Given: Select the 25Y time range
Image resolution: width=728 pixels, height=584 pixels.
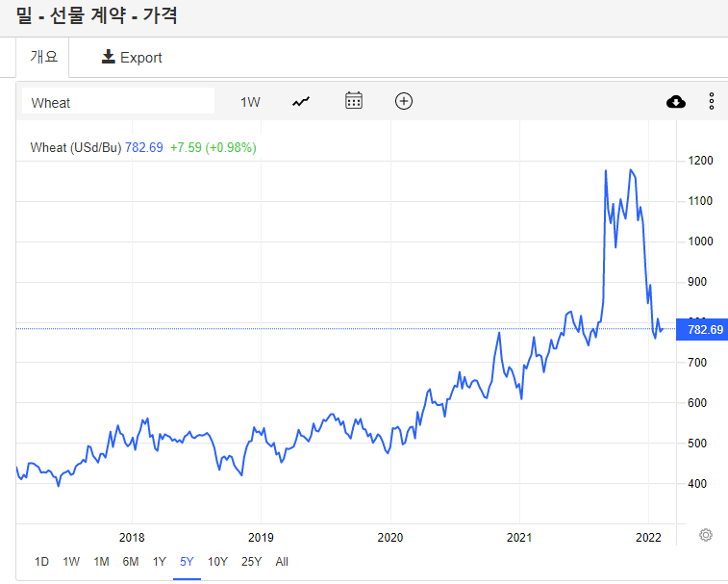Looking at the screenshot, I should click(251, 562).
